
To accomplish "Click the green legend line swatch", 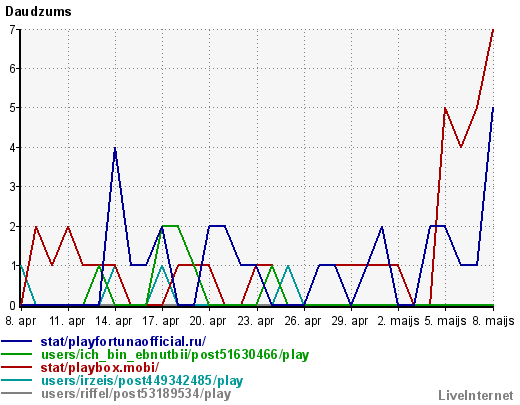I will (17, 354).
